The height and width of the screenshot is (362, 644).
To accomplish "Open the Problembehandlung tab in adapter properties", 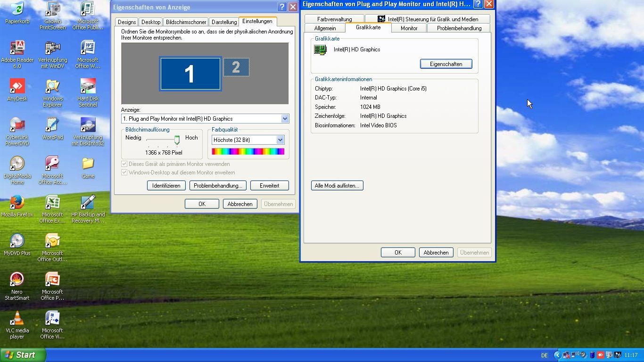I will [459, 28].
